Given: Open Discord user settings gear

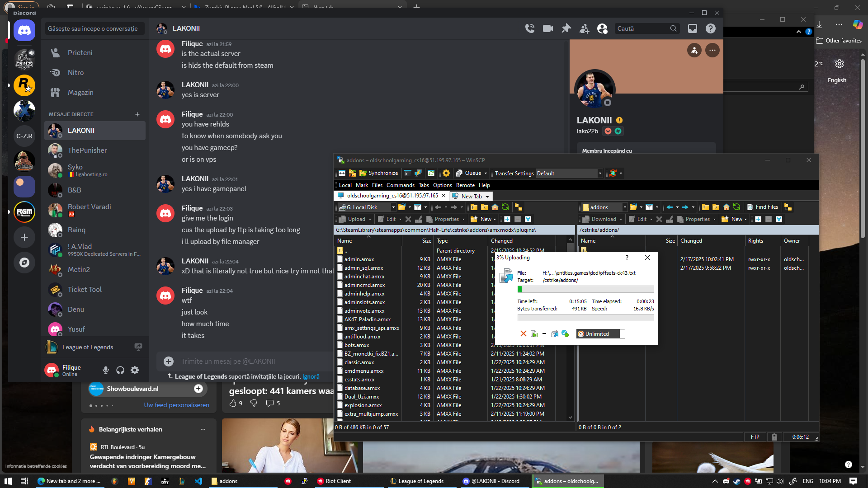Looking at the screenshot, I should [x=135, y=370].
